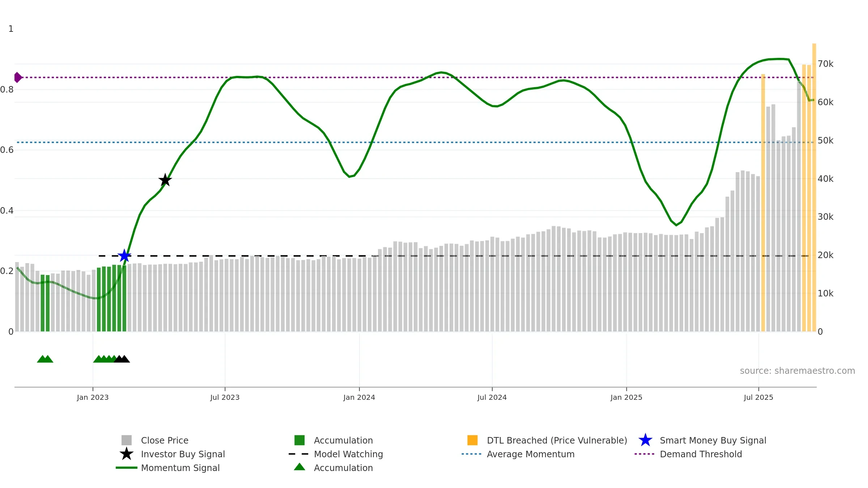Screen dimensions: 868x488
Task: Open the sharemaestro.com source link
Action: tap(797, 371)
